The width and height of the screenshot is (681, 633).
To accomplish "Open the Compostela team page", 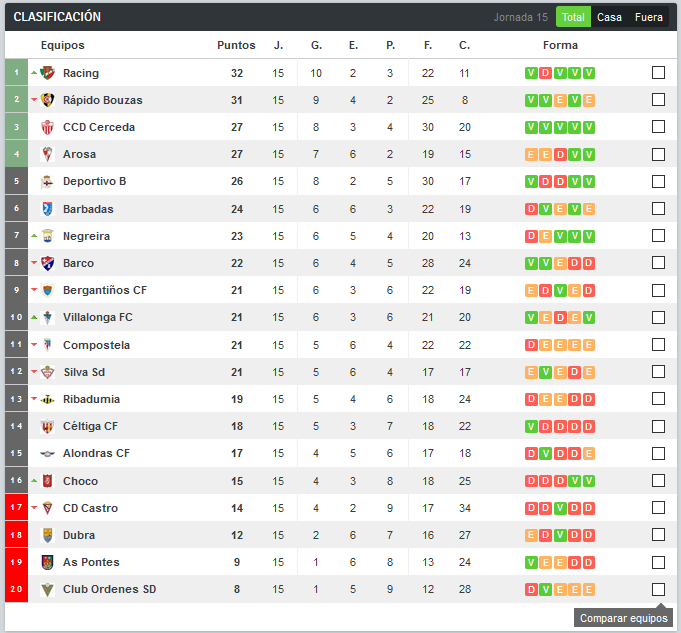I will [x=96, y=345].
